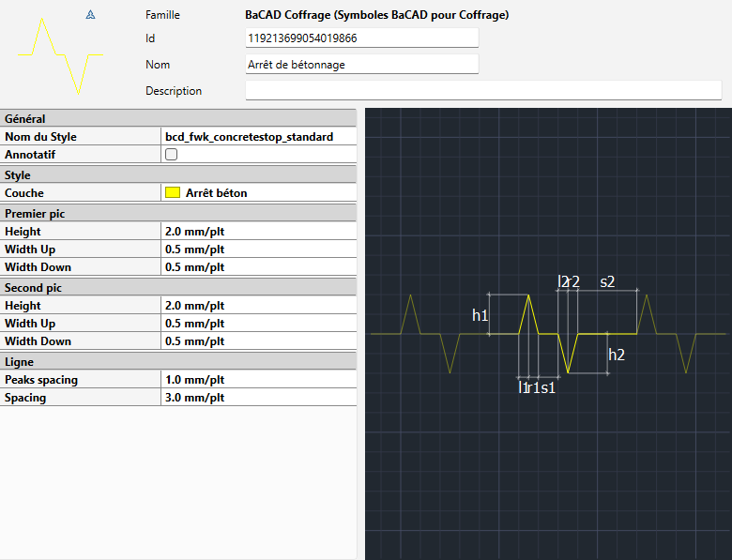732x560 pixels.
Task: Click the Id input field
Action: pos(361,38)
